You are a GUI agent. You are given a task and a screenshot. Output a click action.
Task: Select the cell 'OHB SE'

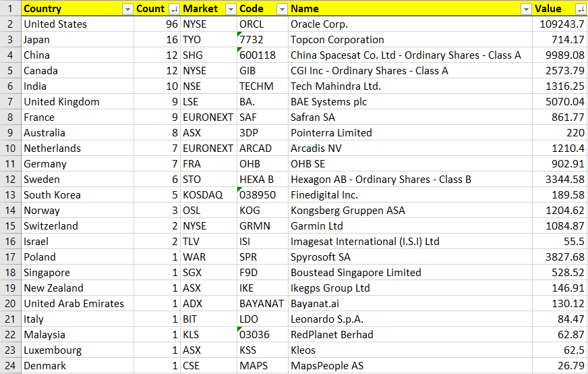[x=410, y=164]
